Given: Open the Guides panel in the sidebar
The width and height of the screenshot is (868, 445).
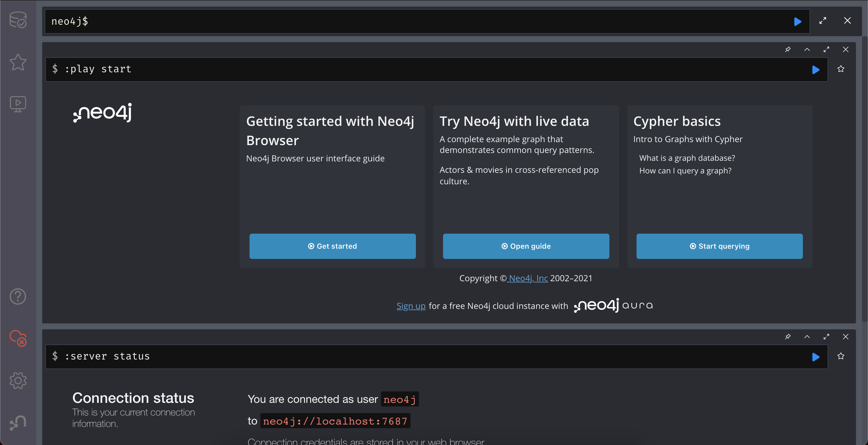Looking at the screenshot, I should point(18,104).
